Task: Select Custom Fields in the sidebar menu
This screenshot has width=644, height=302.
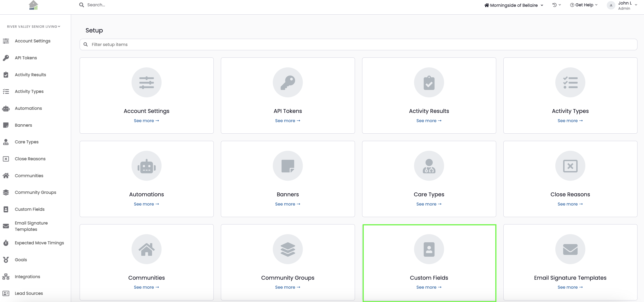Action: coord(30,209)
